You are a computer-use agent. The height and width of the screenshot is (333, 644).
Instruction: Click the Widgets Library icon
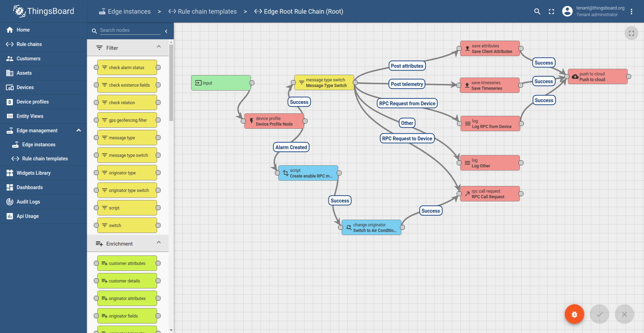10,173
